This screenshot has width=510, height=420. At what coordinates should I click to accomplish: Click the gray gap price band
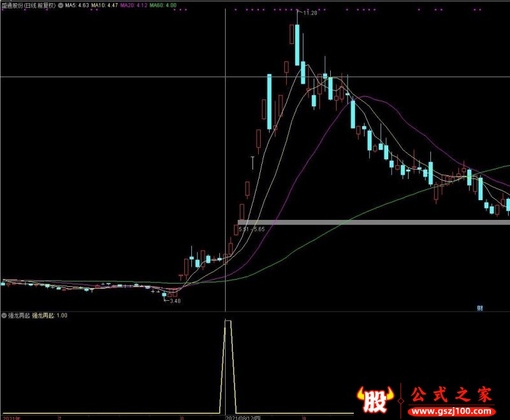click(374, 222)
